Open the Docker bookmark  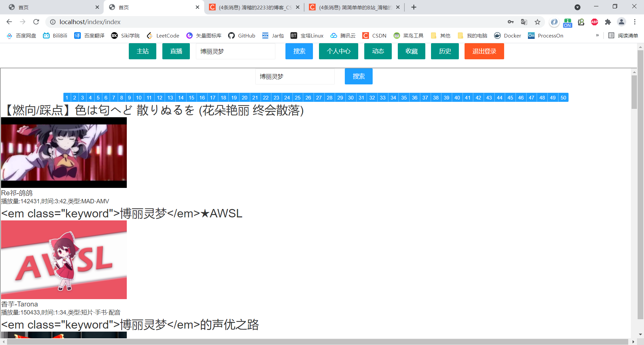(x=508, y=36)
